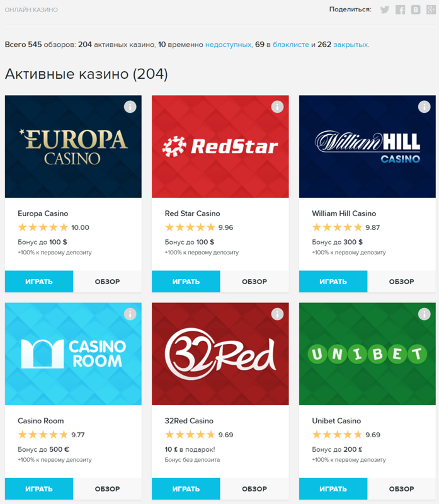The width and height of the screenshot is (439, 504).
Task: Share page via Facebook icon
Action: pyautogui.click(x=400, y=9)
